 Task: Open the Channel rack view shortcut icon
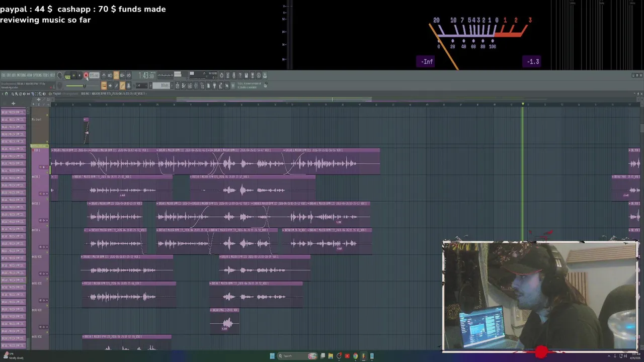[x=190, y=85]
